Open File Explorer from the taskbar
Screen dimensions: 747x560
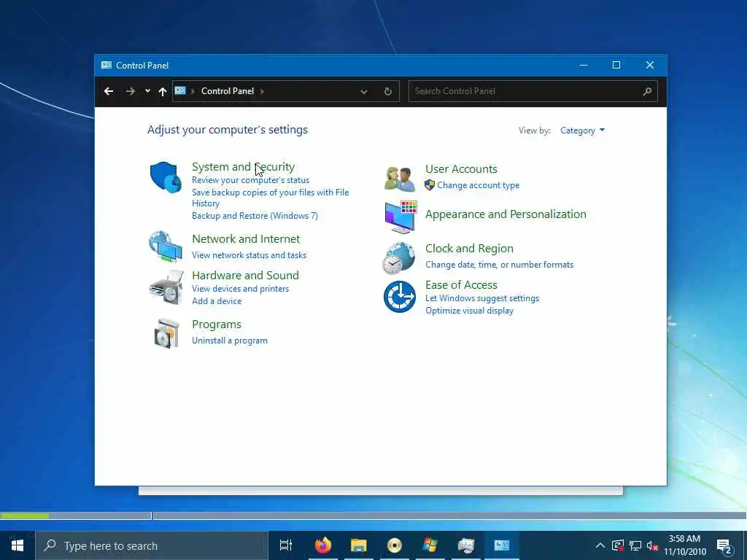[x=359, y=545]
